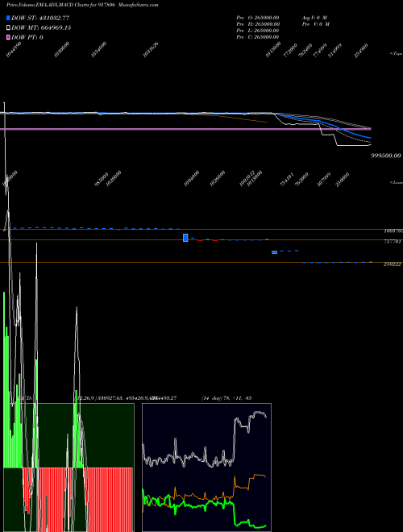Click the '(14 day) 78, +11, -85' ADX label
This screenshot has width=403, height=532.
pos(226,398)
